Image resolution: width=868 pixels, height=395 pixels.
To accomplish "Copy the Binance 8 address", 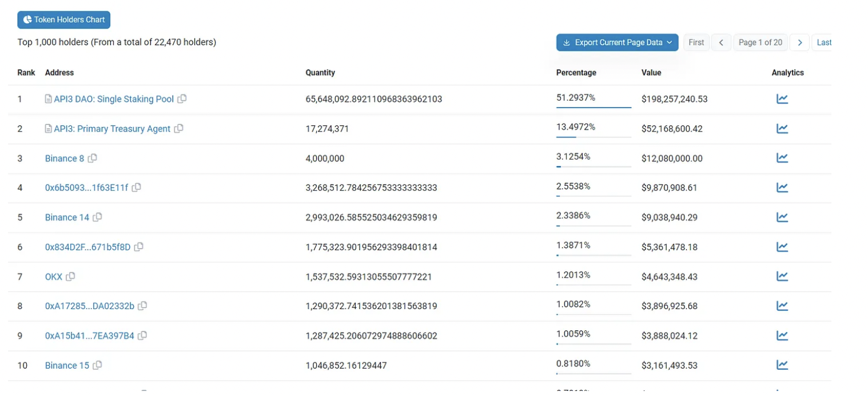I will (x=93, y=159).
